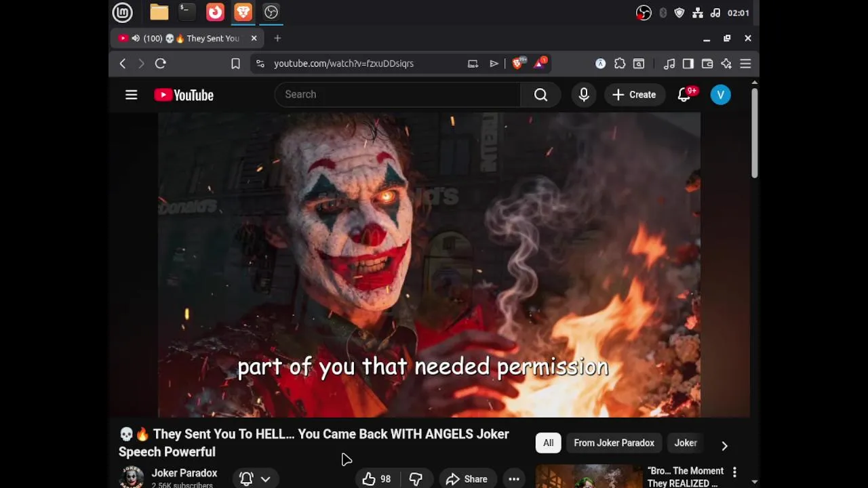Click the Brave browser panel icon

click(243, 12)
